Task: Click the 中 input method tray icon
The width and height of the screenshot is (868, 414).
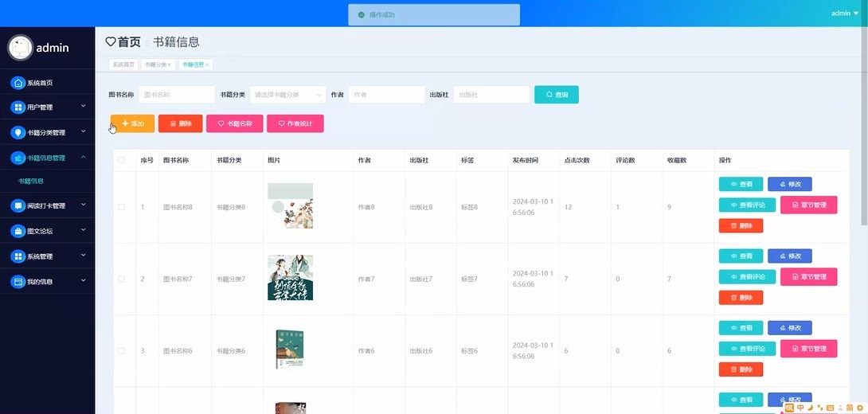Action: (800, 408)
